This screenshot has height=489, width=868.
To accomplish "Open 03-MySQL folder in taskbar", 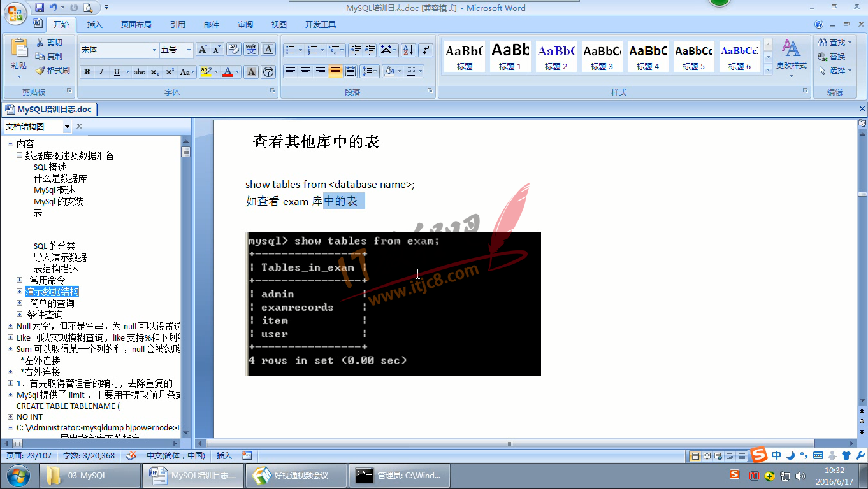I will pyautogui.click(x=90, y=476).
